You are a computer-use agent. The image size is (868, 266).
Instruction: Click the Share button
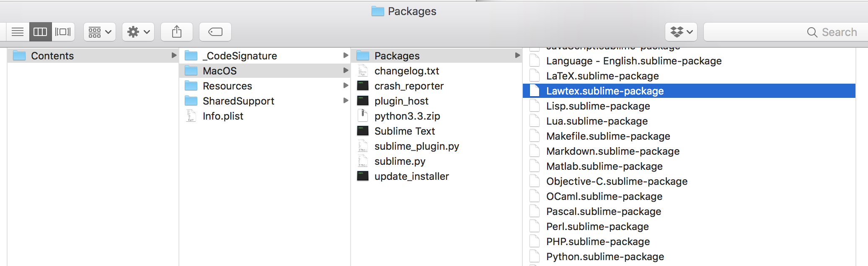[177, 32]
